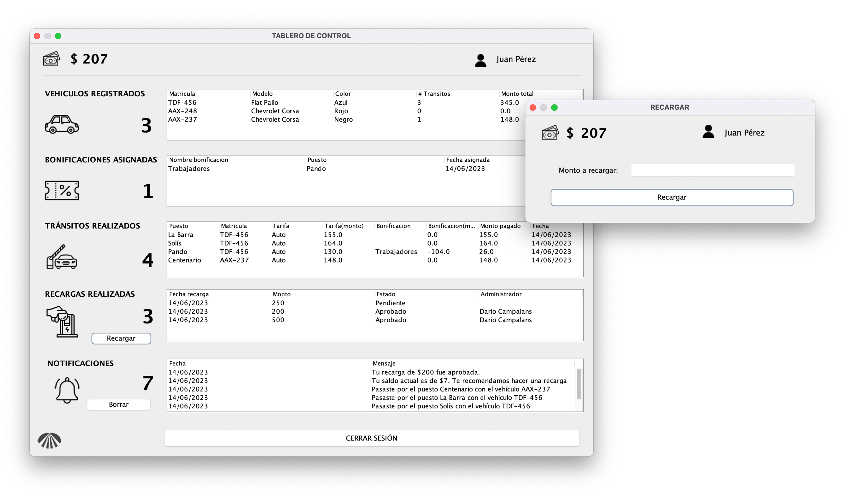The height and width of the screenshot is (504, 841).
Task: Select the Solís transit row
Action: (x=375, y=244)
